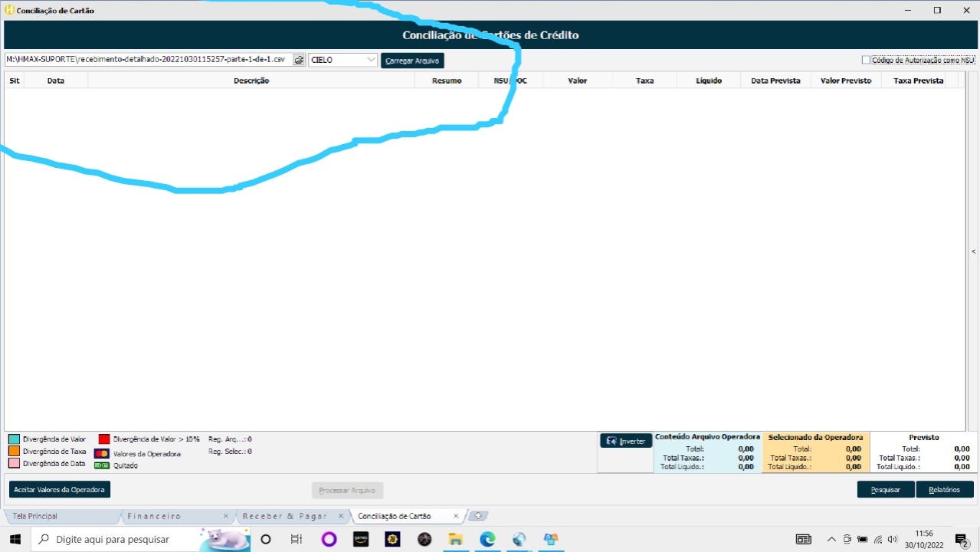Viewport: 980px width, 552px height.
Task: Enable Código de Autorização como NSU checkbox
Action: (x=866, y=60)
